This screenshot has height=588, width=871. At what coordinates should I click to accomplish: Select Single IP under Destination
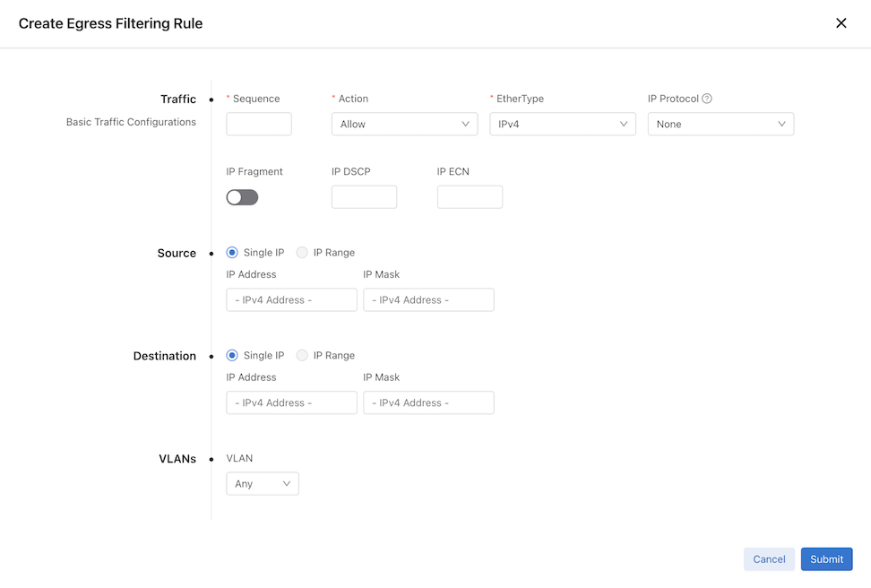tap(233, 356)
